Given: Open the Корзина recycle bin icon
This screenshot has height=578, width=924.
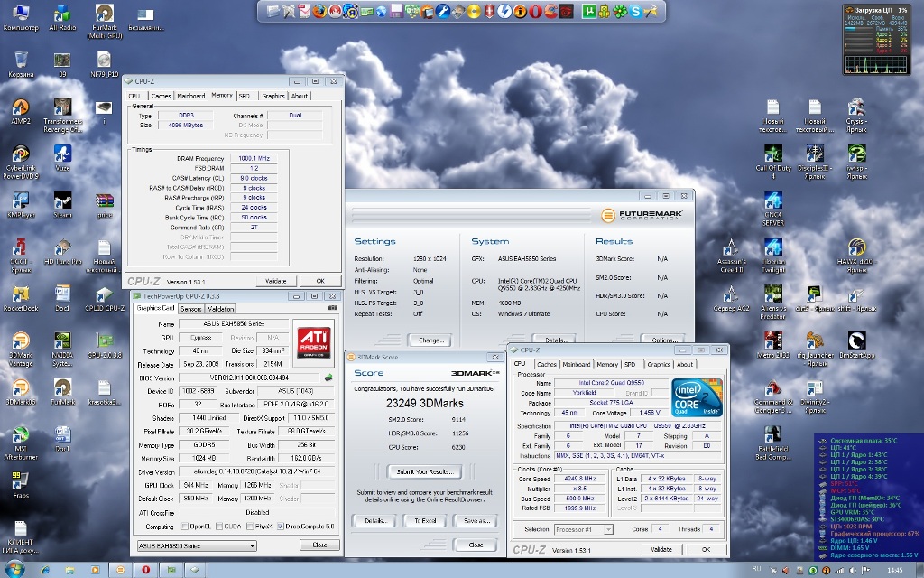Looking at the screenshot, I should pos(21,64).
